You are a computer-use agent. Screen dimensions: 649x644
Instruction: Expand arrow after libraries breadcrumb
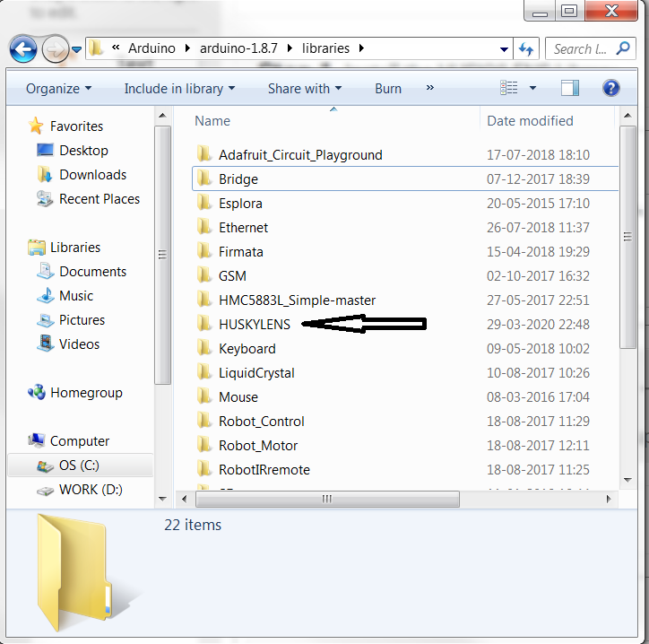361,48
